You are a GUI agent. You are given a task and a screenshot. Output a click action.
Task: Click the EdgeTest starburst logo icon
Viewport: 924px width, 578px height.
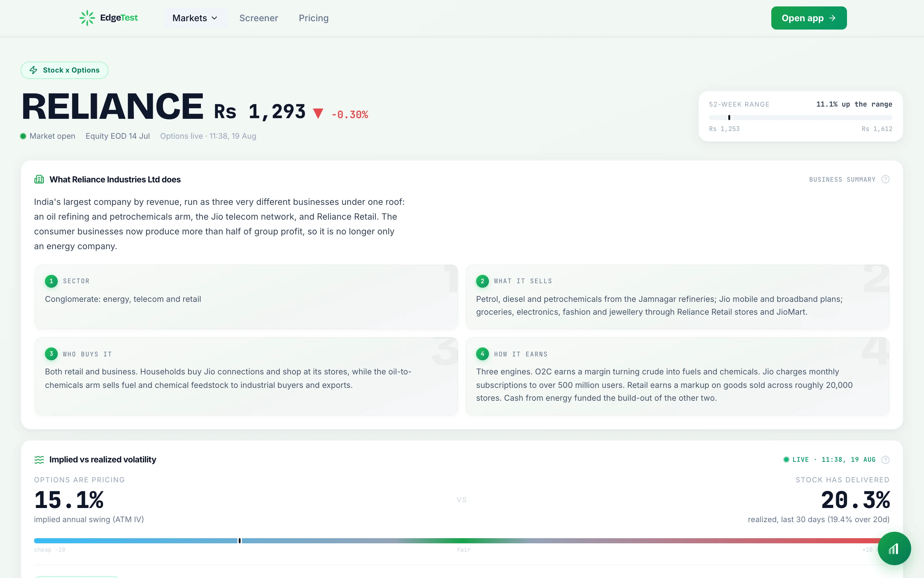[x=87, y=18]
